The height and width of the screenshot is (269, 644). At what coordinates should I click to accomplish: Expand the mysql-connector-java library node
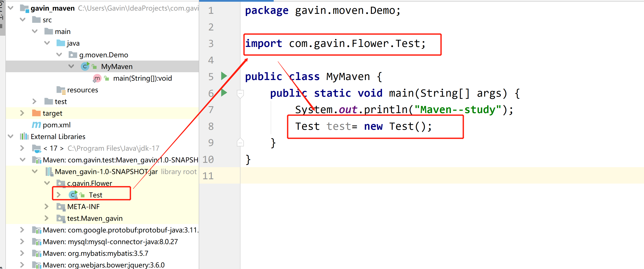[22, 242]
